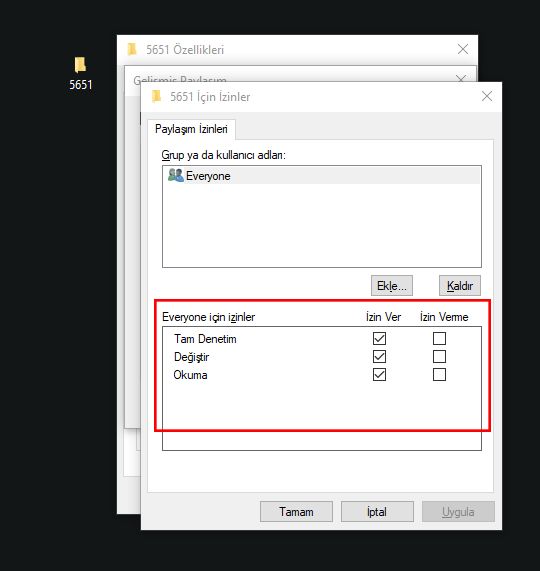Uncheck İzin Ver for Tam Denetim
The width and height of the screenshot is (540, 571).
tap(379, 338)
